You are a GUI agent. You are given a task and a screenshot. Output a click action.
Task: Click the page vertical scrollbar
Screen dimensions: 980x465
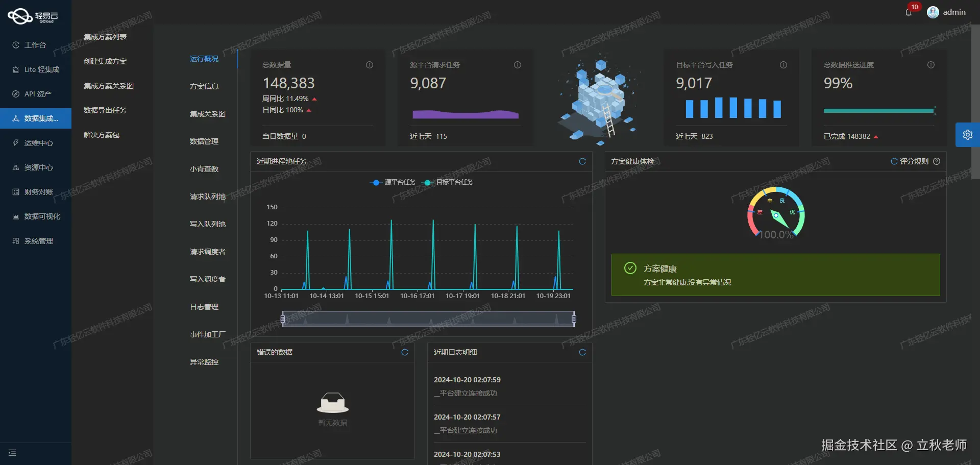(975, 102)
